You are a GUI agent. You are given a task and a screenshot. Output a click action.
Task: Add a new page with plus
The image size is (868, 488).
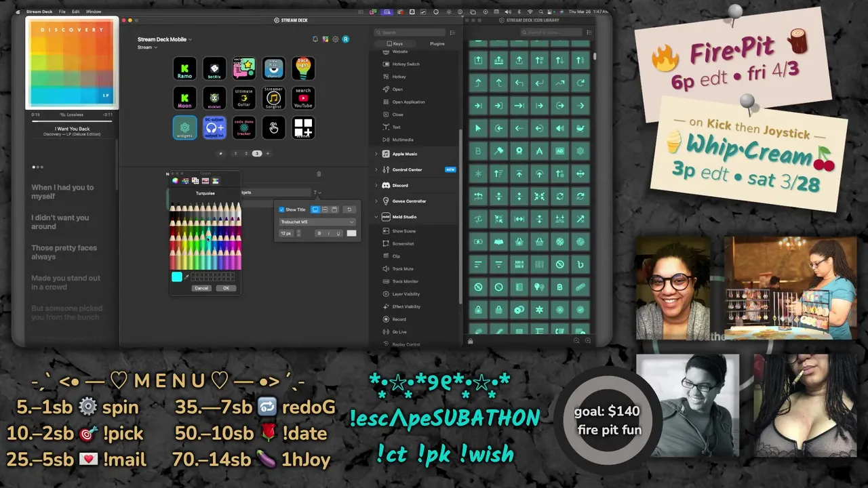(267, 154)
